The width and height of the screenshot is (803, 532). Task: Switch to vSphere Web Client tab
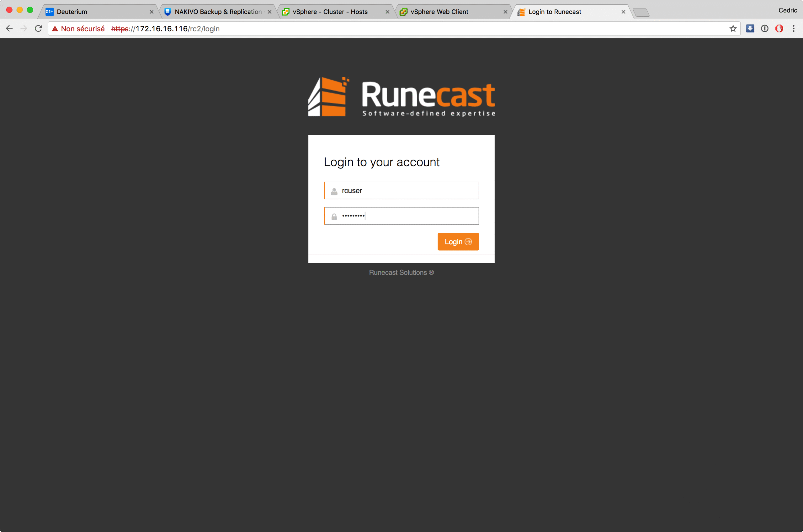[439, 12]
